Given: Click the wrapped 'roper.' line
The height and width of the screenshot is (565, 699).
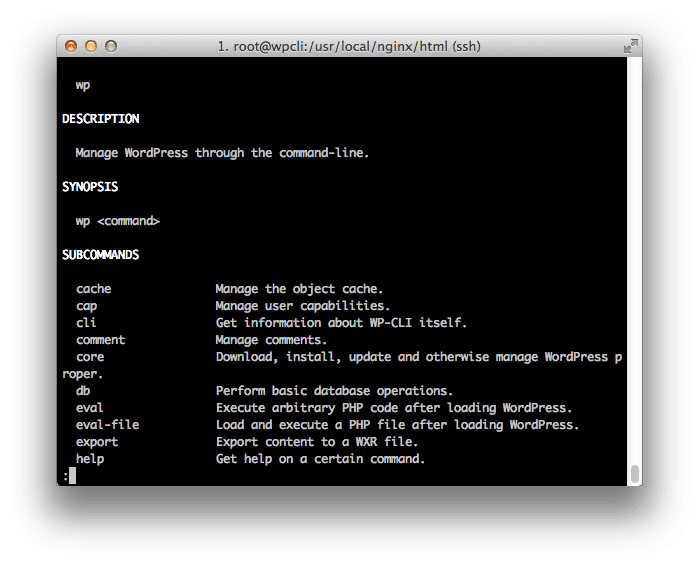Looking at the screenshot, I should 82,374.
